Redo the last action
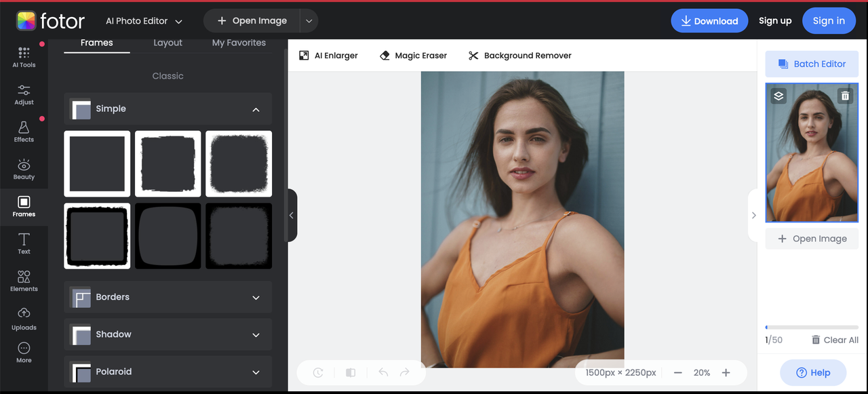868x394 pixels. click(405, 372)
